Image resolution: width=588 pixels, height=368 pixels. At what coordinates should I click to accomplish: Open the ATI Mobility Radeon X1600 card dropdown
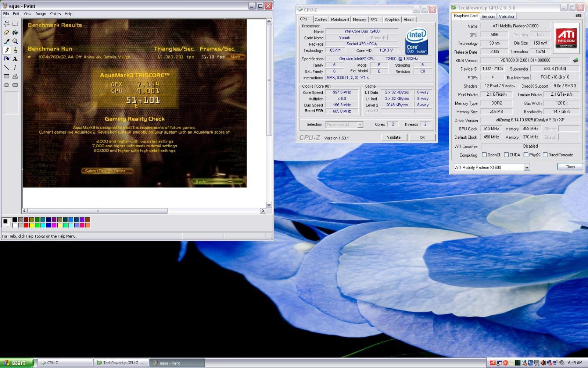click(527, 167)
